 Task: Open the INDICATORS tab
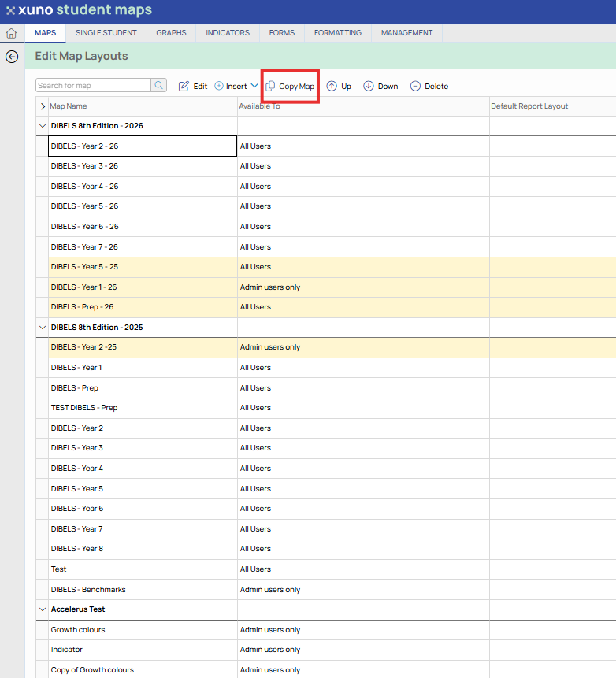tap(228, 33)
